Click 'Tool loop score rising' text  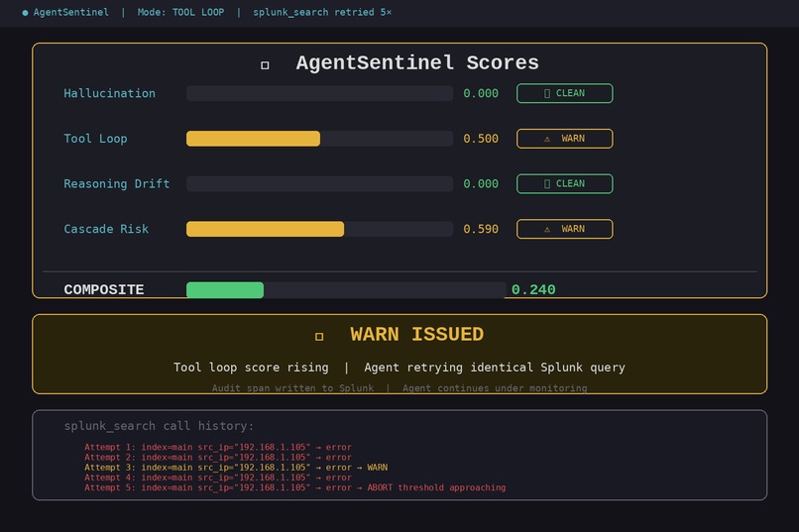click(251, 368)
